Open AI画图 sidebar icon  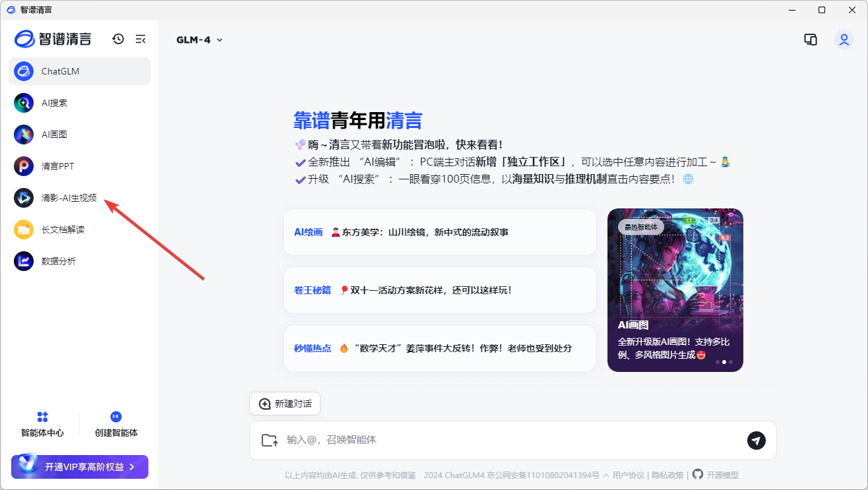24,135
